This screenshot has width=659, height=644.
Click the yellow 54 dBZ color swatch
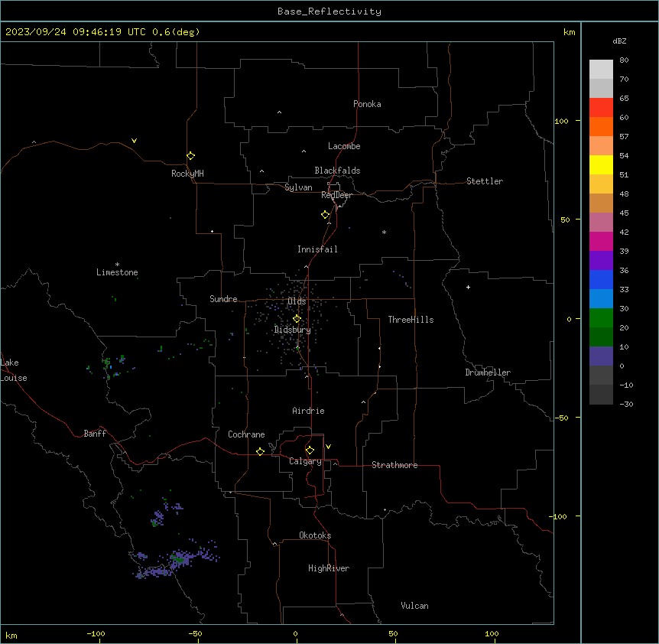[601, 164]
